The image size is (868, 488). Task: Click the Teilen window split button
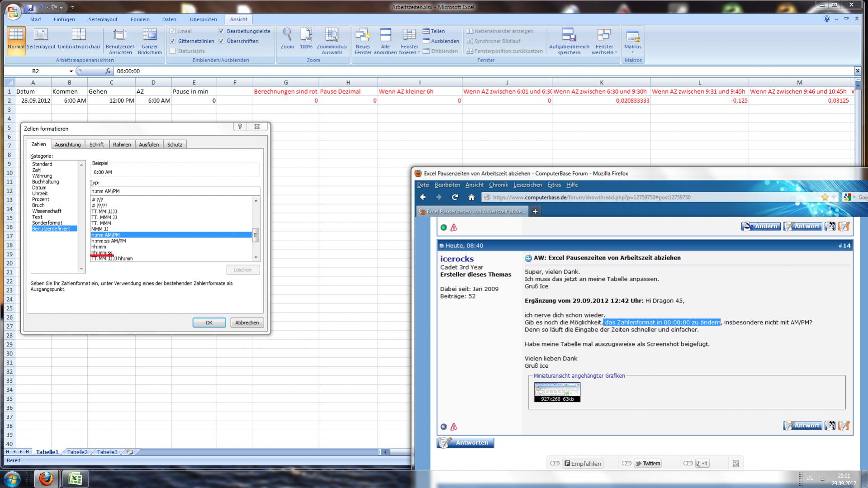click(434, 31)
